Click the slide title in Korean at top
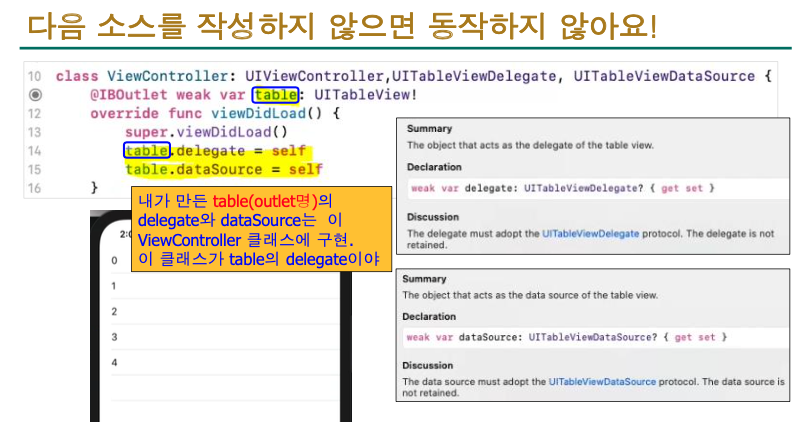 342,26
